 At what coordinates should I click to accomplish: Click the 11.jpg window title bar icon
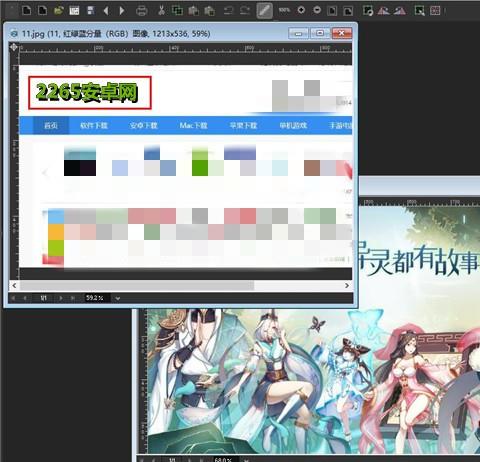pos(14,34)
